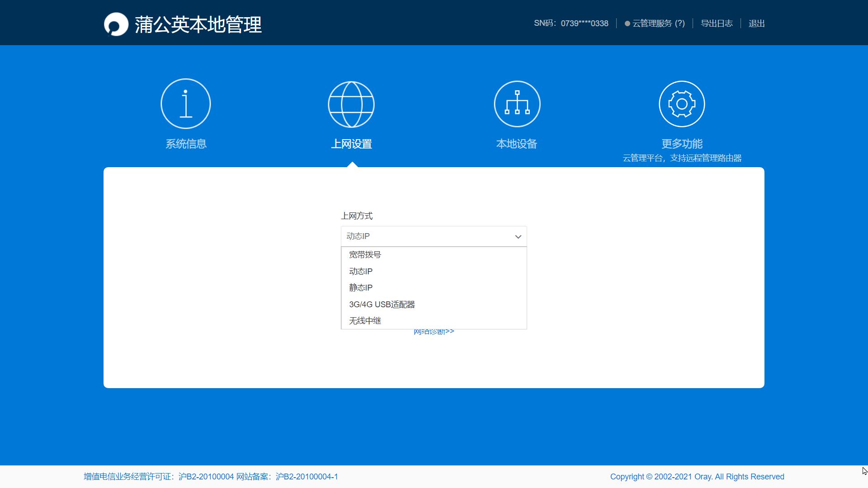Click the 网络诊断>> link
868x488 pixels.
click(434, 332)
